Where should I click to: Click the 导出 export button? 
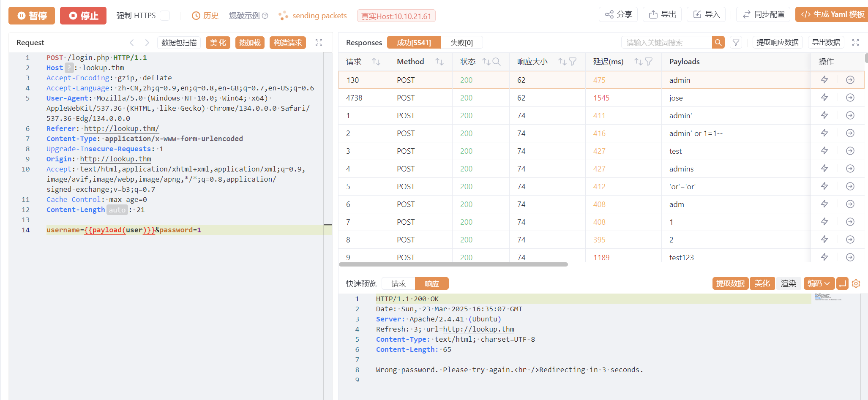[x=663, y=14]
